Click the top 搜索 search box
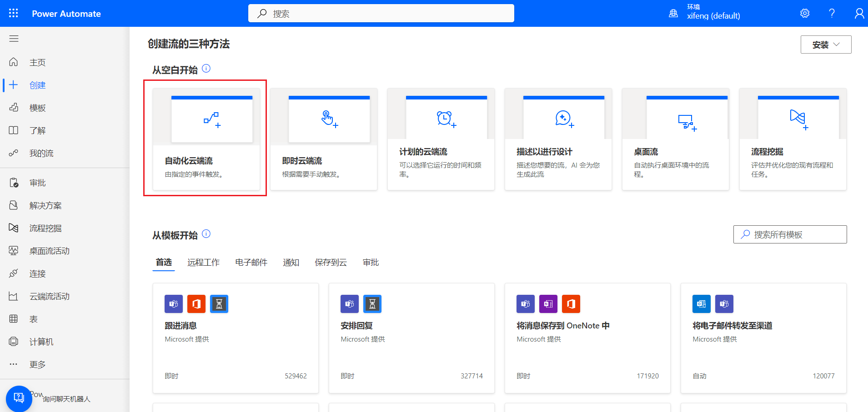This screenshot has width=868, height=412. pos(381,13)
